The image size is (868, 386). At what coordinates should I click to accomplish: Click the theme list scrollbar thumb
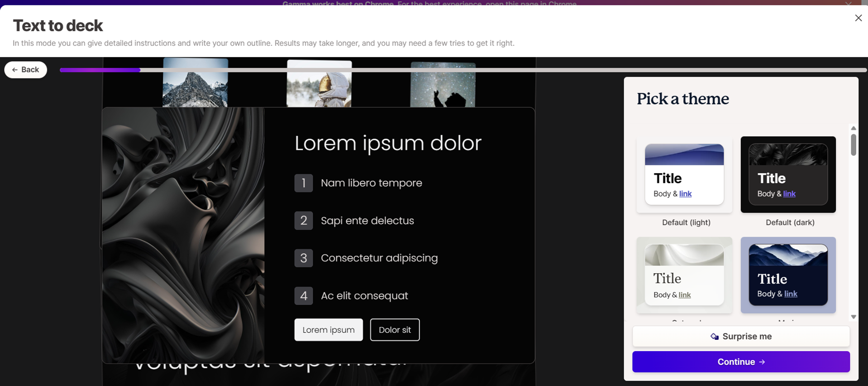click(x=853, y=145)
